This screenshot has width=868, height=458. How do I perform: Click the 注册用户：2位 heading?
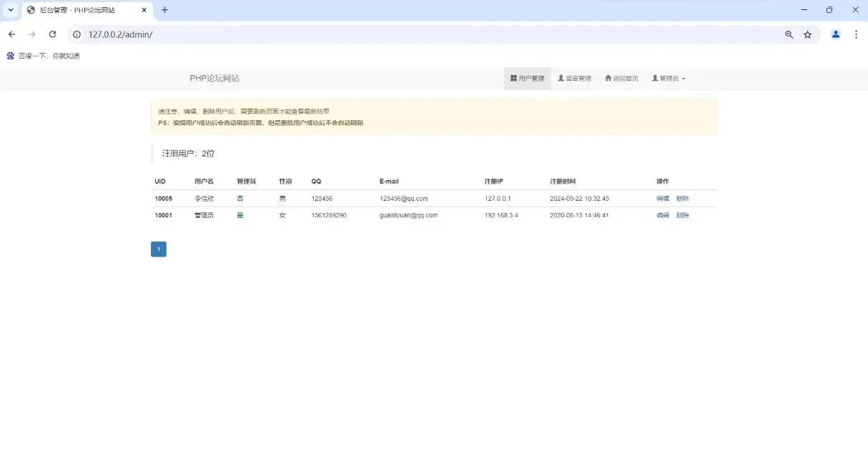(189, 154)
